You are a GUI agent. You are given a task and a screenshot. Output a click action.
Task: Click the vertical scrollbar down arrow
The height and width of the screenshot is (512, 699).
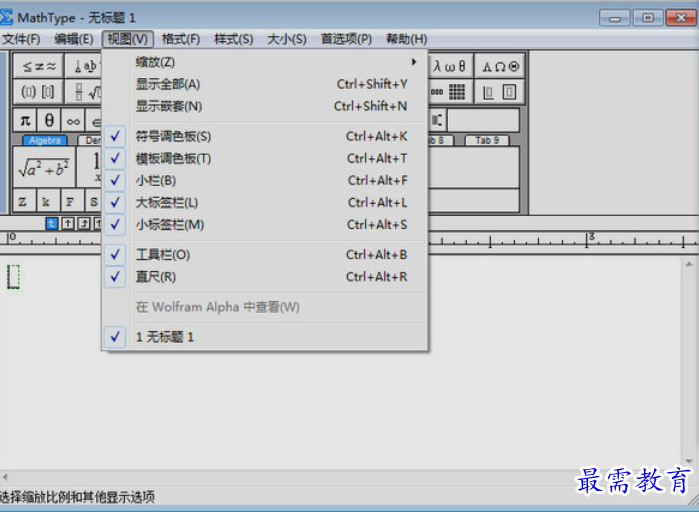click(x=689, y=461)
